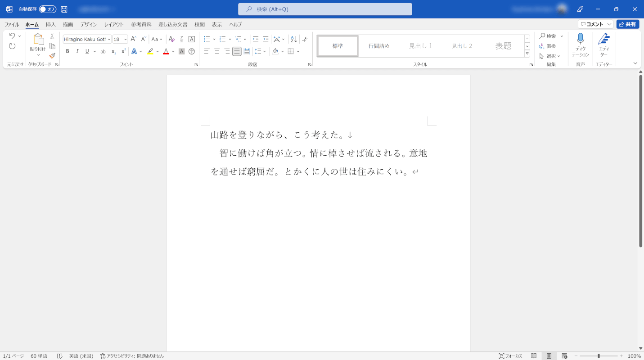Toggle AutoSave (自動保存) switch
This screenshot has height=360, width=644.
point(47,9)
